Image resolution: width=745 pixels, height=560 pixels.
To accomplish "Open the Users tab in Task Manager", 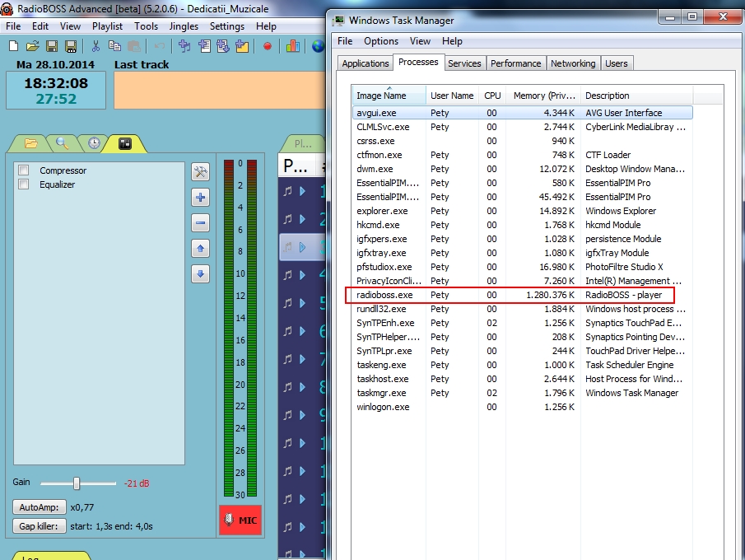I will (x=617, y=63).
